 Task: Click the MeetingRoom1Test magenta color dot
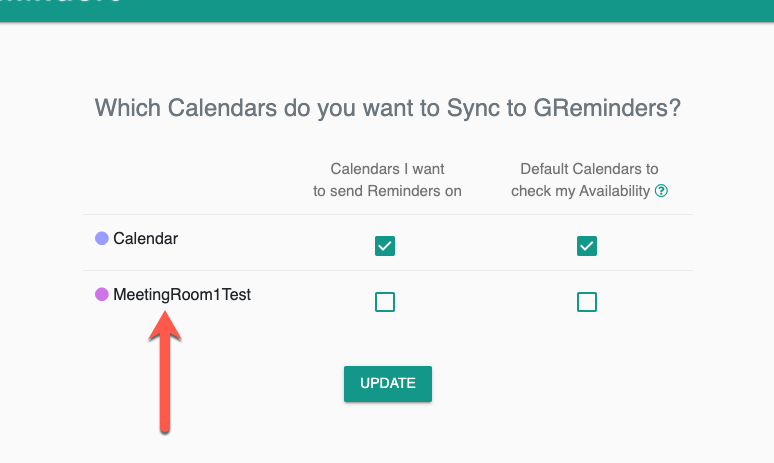pyautogui.click(x=102, y=295)
